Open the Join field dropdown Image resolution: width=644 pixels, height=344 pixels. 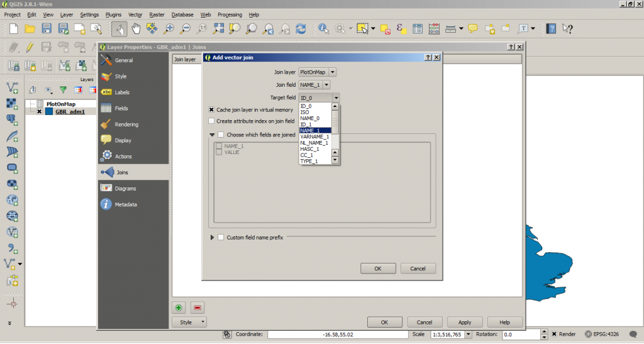[314, 85]
